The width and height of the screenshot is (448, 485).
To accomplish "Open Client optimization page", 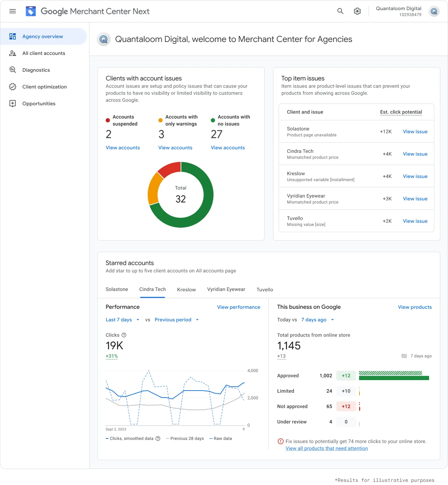I will pos(43,87).
